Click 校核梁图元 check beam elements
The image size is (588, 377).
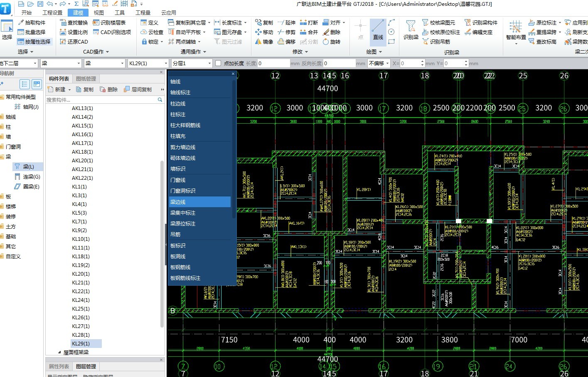pyautogui.click(x=438, y=22)
